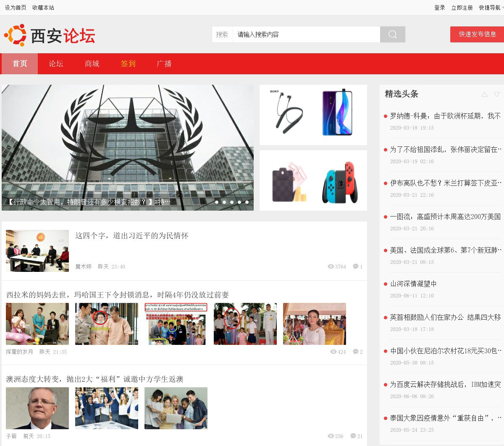
Task: Open the 山河深情凝望中 headline
Action: click(413, 284)
